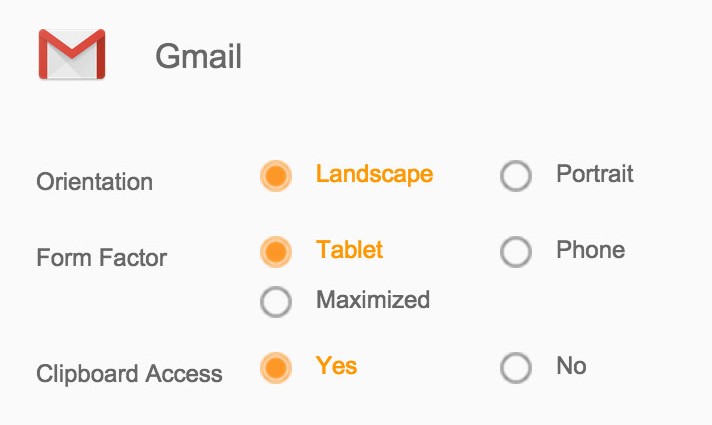
Task: Choose the Portrait radio button circle
Action: [515, 176]
